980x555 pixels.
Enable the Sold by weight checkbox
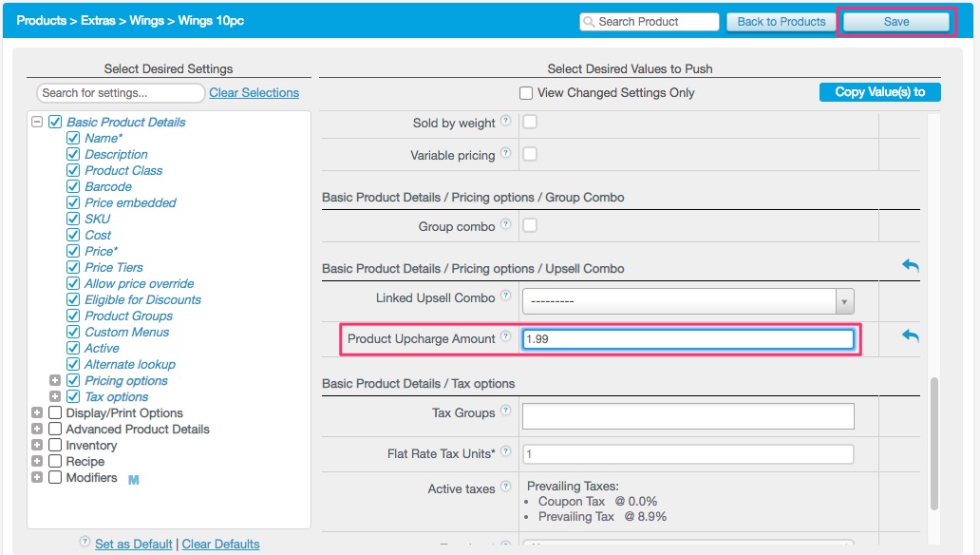click(530, 122)
